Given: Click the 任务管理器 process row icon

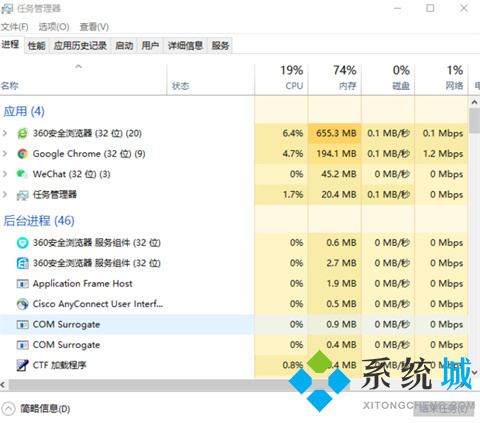Looking at the screenshot, I should tap(22, 195).
